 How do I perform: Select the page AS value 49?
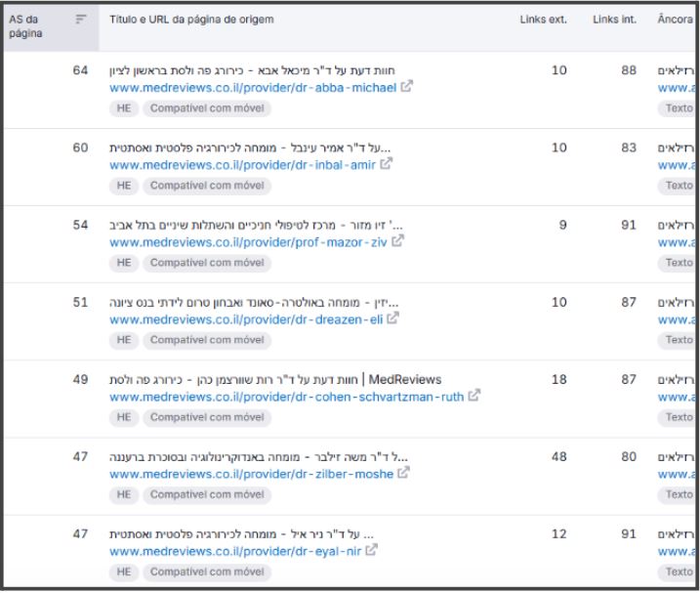[x=80, y=379]
